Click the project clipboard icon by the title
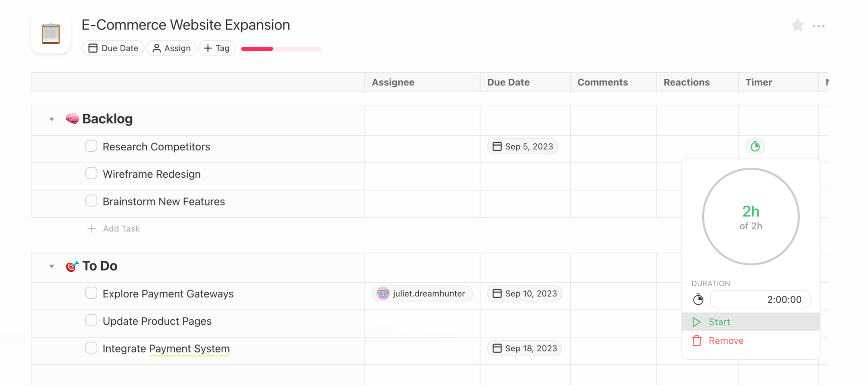The height and width of the screenshot is (385, 868). click(50, 33)
